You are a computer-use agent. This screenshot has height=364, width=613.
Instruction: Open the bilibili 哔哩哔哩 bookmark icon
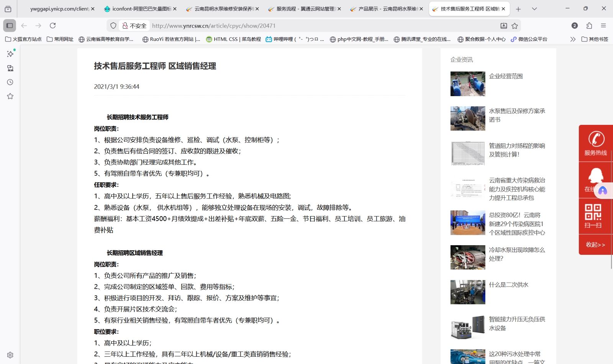click(x=269, y=39)
